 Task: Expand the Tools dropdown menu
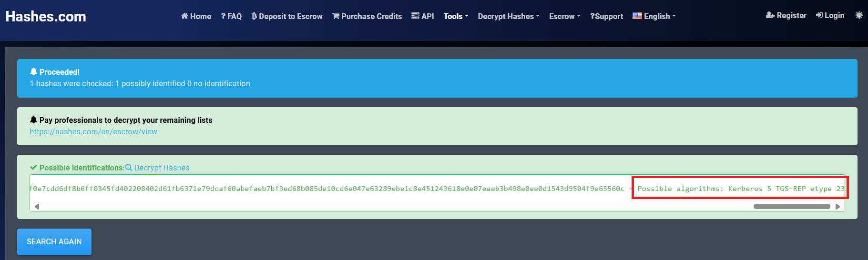tap(456, 16)
